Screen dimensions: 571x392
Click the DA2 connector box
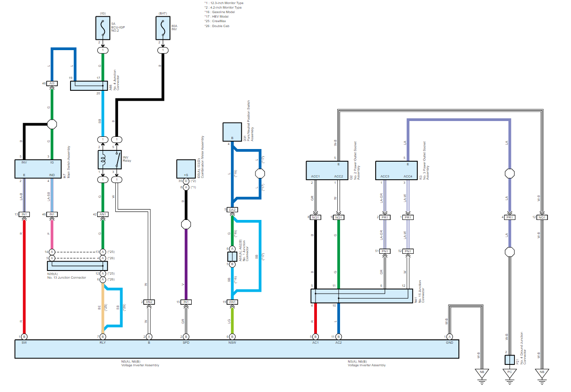[x=232, y=210]
